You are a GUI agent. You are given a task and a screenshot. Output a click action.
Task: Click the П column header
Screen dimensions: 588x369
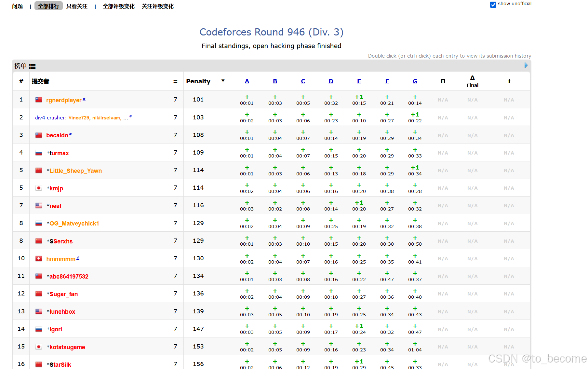point(443,81)
